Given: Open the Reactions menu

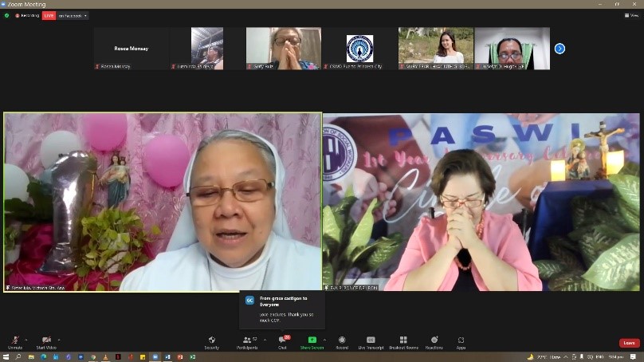Looking at the screenshot, I should (x=434, y=340).
